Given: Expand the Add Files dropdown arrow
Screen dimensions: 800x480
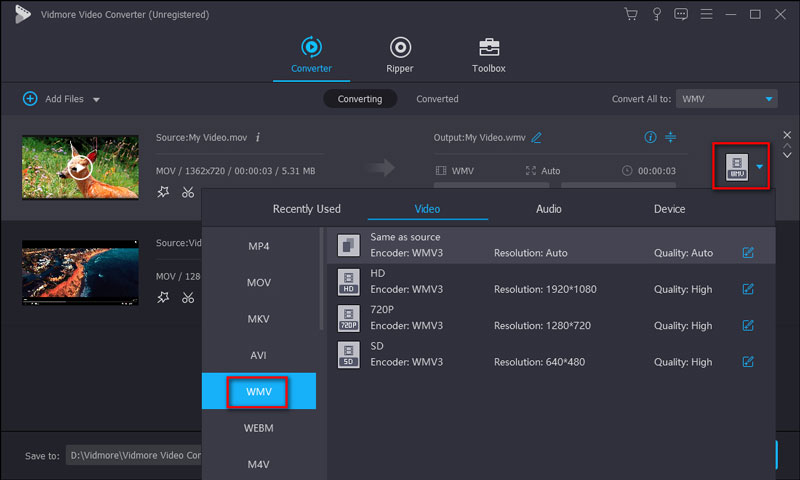Looking at the screenshot, I should click(x=96, y=99).
